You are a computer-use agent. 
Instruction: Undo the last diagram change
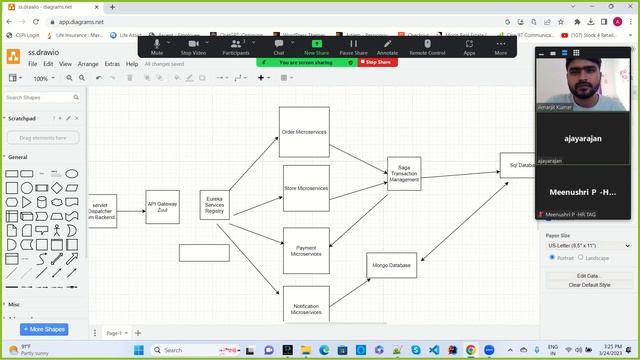pos(99,78)
